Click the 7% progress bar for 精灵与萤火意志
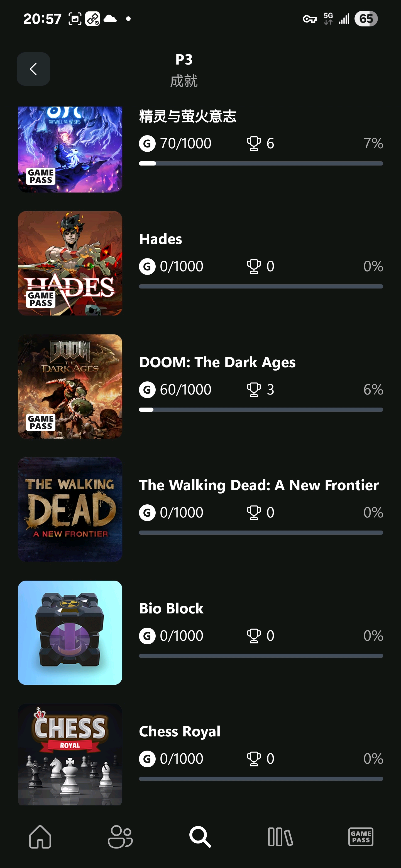This screenshot has height=868, width=401. click(261, 163)
